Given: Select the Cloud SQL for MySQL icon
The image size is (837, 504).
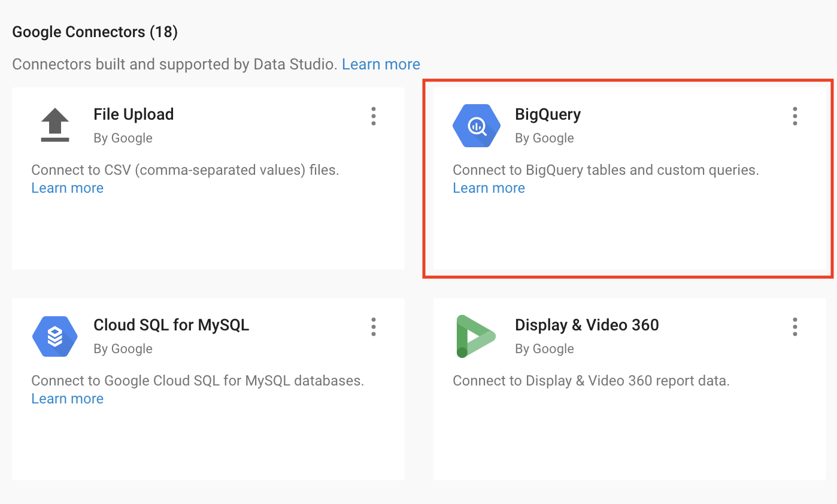Looking at the screenshot, I should [54, 336].
